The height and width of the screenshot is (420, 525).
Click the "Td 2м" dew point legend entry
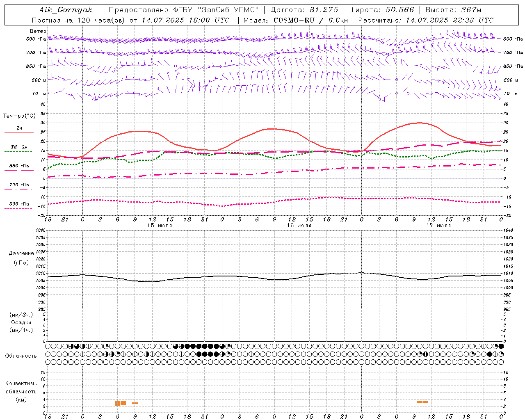19,147
